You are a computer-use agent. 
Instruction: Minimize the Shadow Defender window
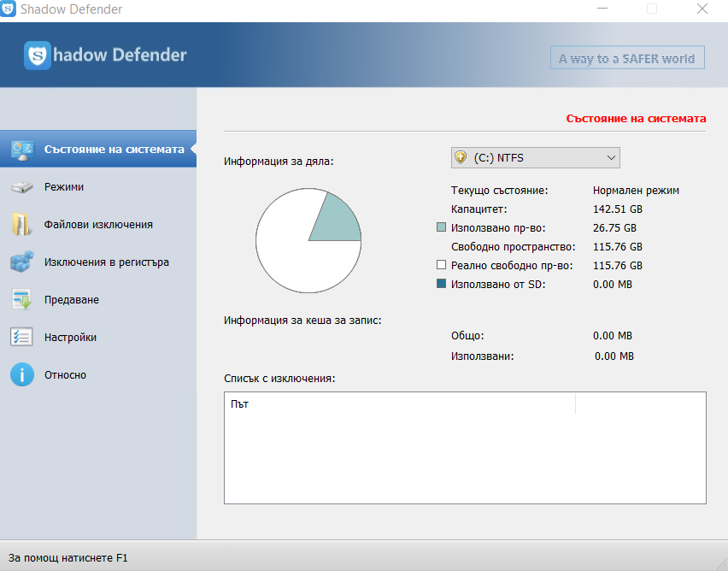pos(602,9)
